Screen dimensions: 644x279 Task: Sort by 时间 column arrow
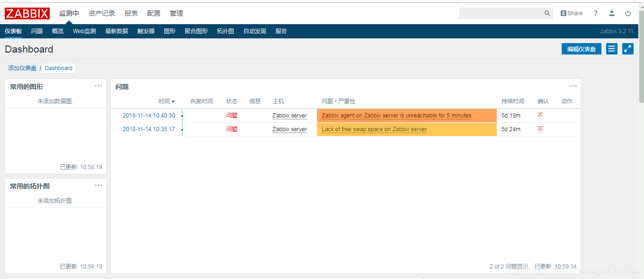point(173,101)
